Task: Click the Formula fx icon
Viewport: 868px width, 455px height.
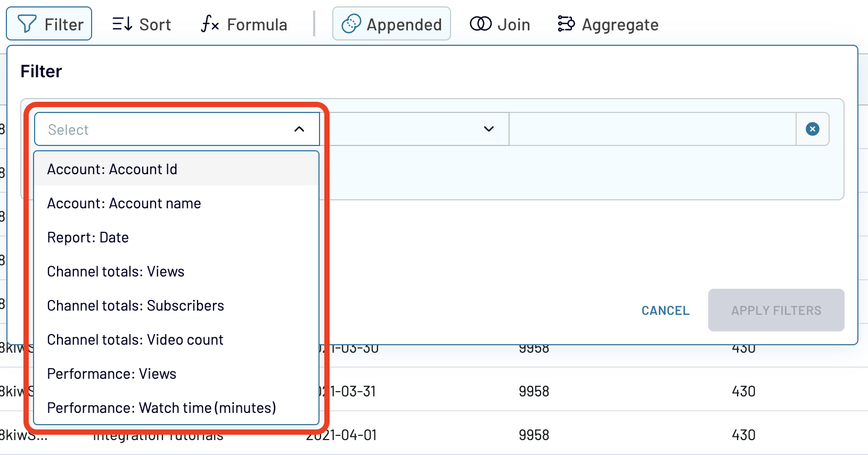Action: click(x=210, y=24)
